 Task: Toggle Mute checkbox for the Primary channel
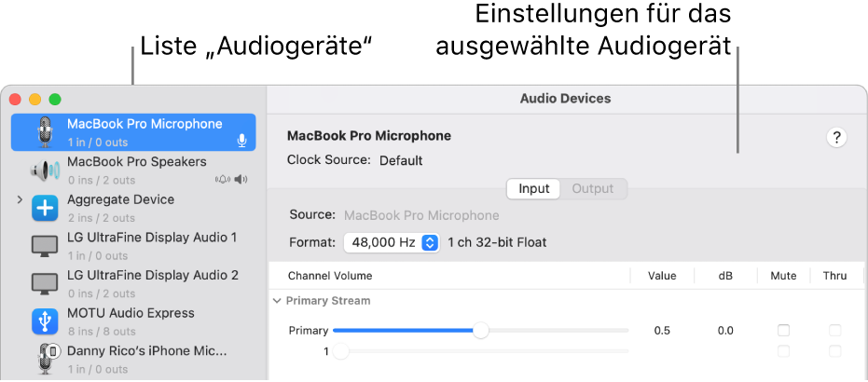(x=784, y=331)
